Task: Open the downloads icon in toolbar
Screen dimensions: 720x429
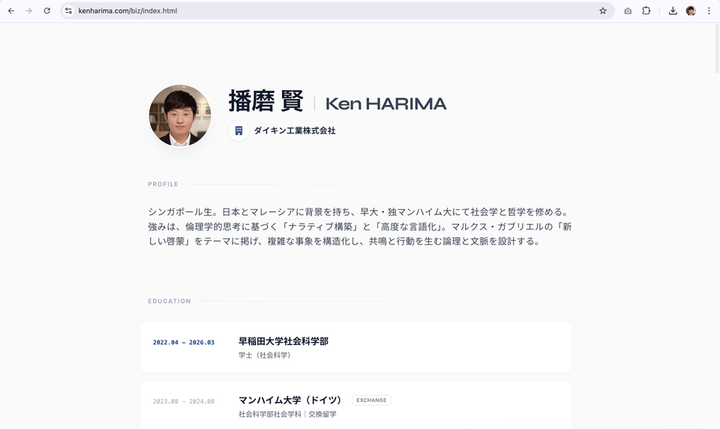Action: coord(673,11)
